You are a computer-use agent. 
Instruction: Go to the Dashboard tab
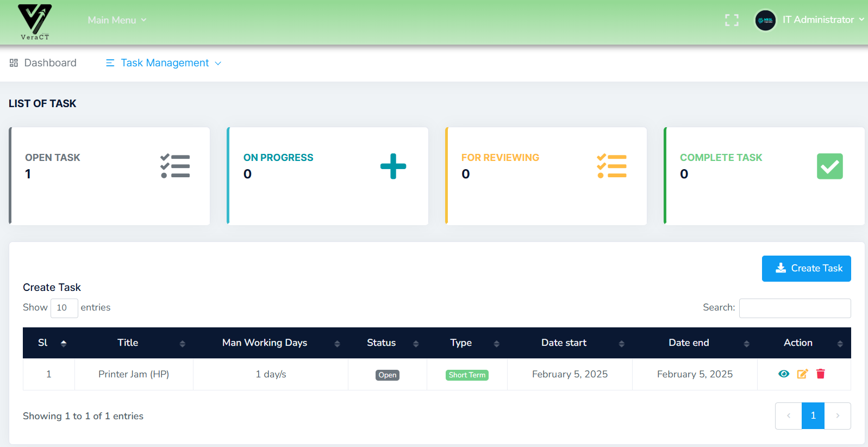click(x=43, y=63)
